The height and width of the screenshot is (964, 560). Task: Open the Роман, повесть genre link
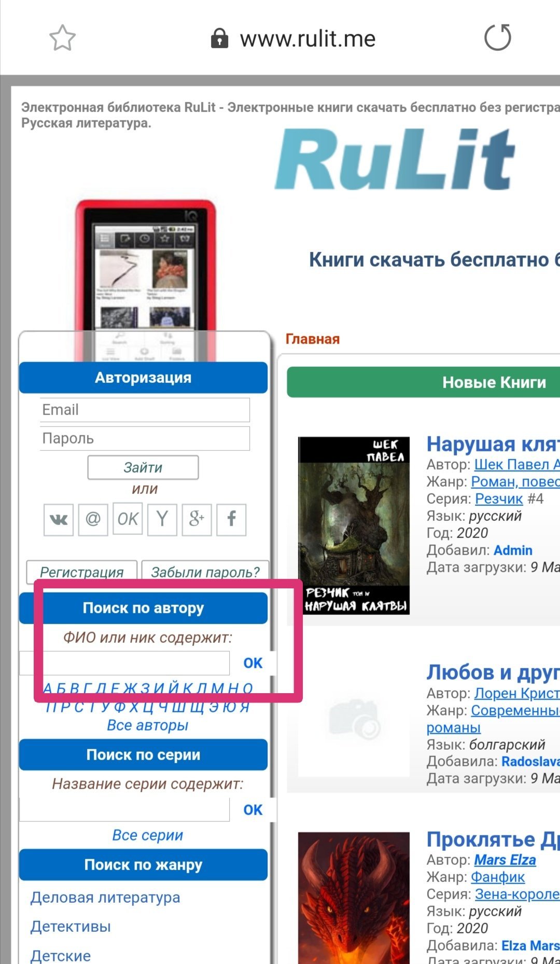pyautogui.click(x=515, y=481)
